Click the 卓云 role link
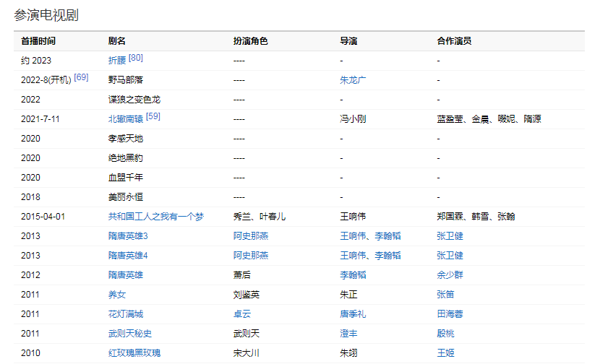The height and width of the screenshot is (364, 600). click(242, 314)
